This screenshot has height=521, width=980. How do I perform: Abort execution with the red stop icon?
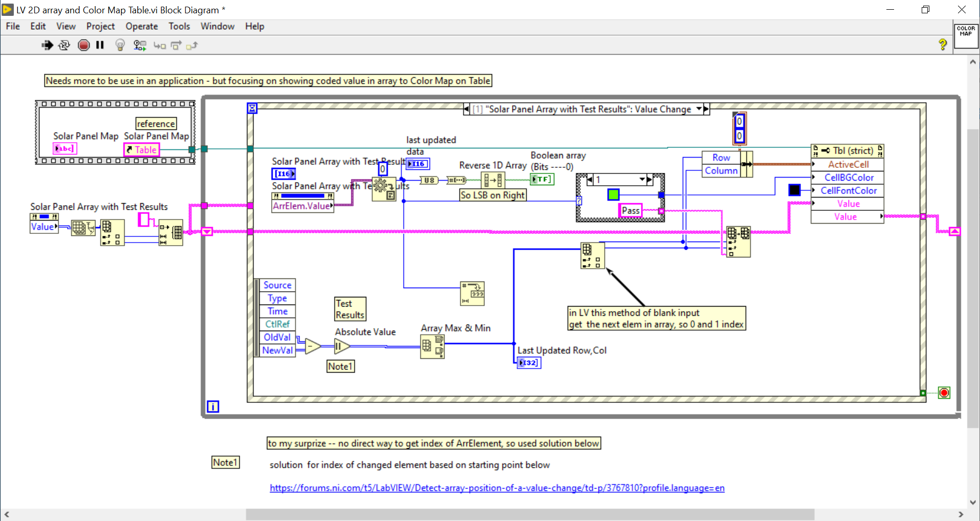84,45
